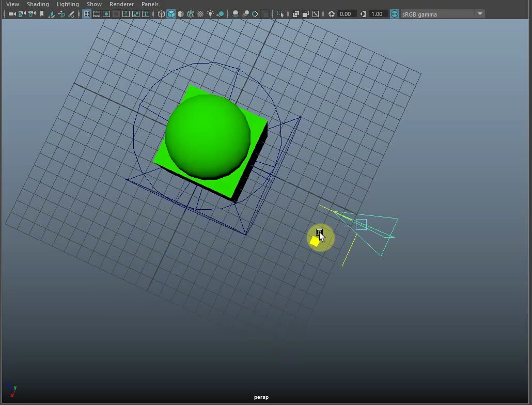
Task: Switch to Wireframe shading
Action: [x=161, y=14]
